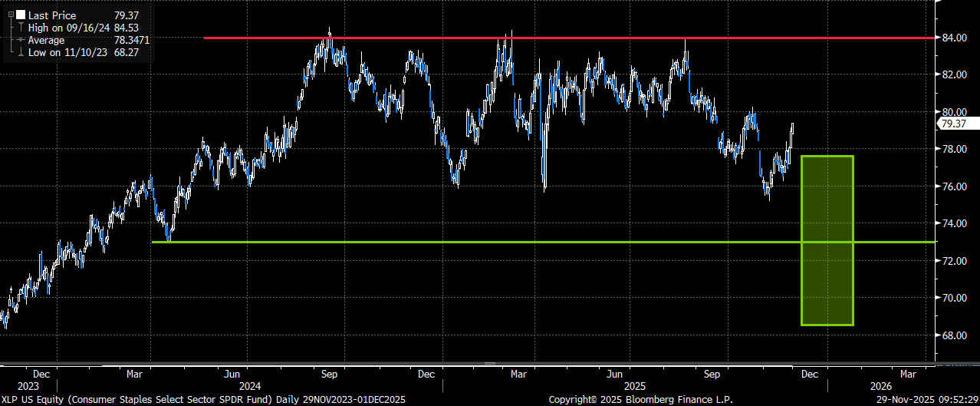Click the 2026 year label on time axis
Image resolution: width=980 pixels, height=406 pixels.
881,386
